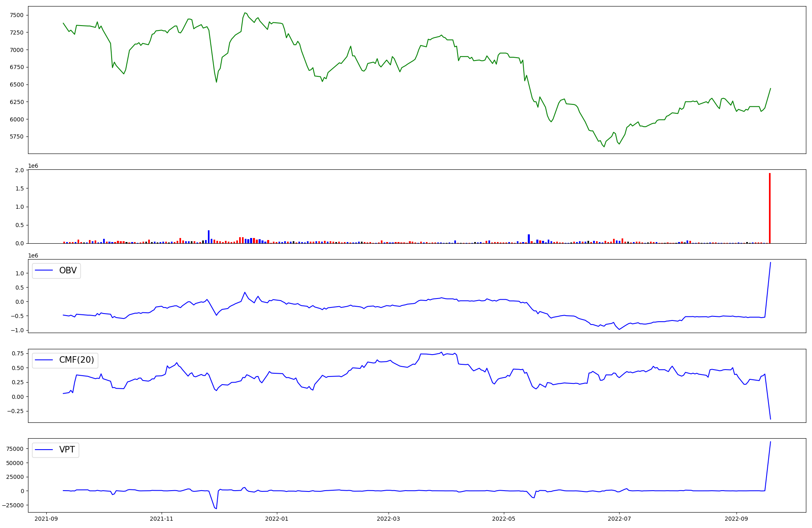Click the 2021-09 x-axis date label

coord(46,519)
